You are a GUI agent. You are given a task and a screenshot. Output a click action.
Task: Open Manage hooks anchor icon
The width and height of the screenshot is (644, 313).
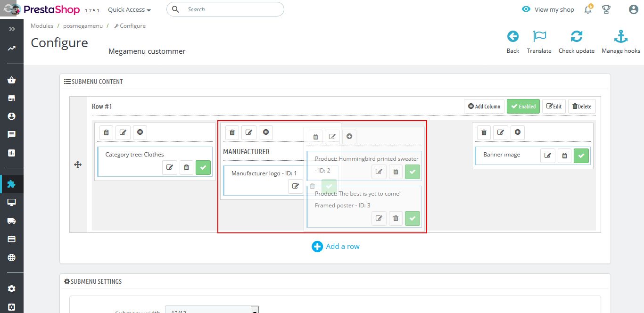pos(620,37)
